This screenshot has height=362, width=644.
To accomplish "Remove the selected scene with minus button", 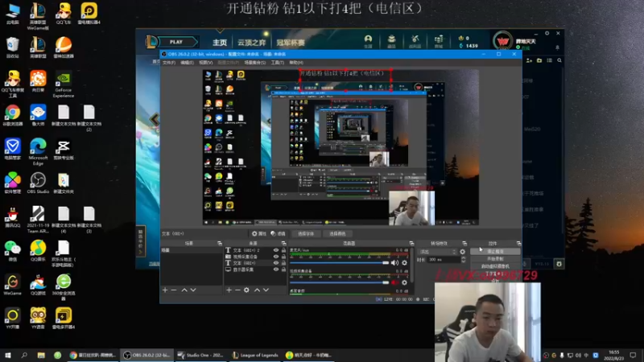I will (x=174, y=290).
